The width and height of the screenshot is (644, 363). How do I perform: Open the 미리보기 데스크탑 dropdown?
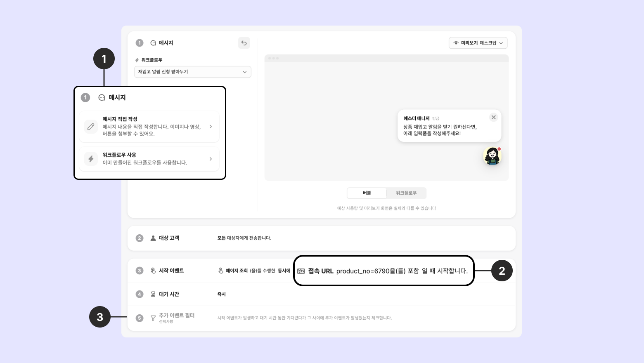coord(478,43)
